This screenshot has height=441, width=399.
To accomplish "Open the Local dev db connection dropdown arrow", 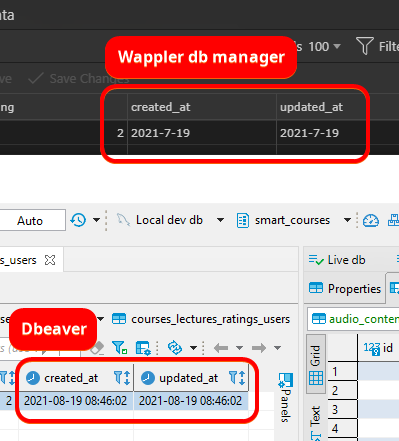I will 220,220.
